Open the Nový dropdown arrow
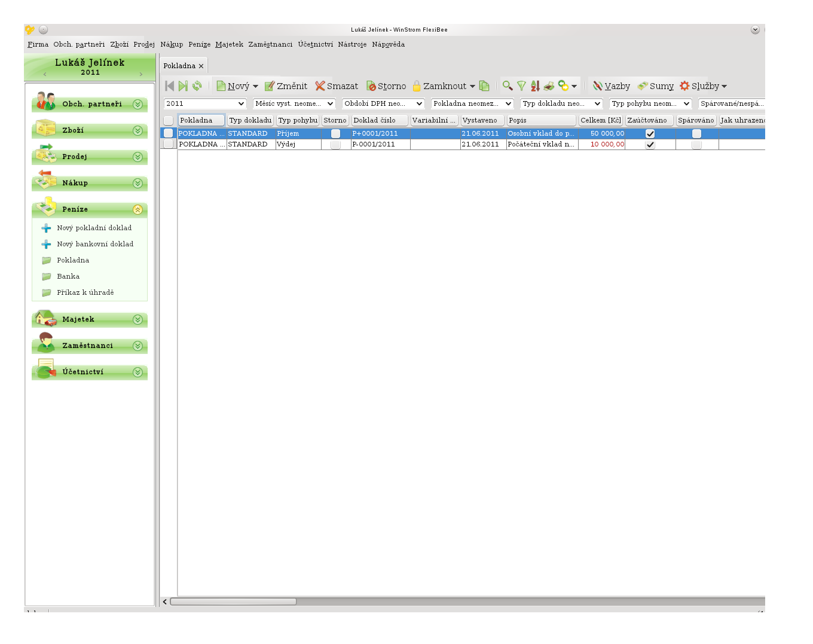 [x=255, y=86]
